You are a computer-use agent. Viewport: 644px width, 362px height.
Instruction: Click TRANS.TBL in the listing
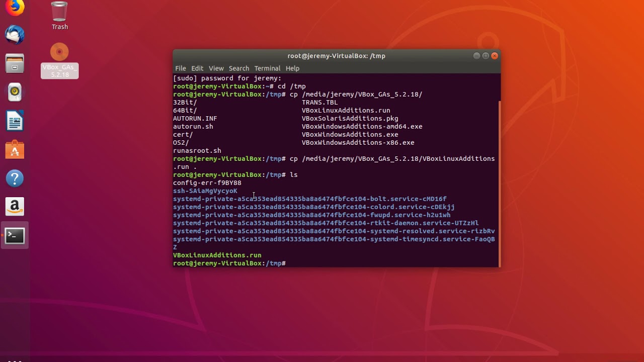320,103
